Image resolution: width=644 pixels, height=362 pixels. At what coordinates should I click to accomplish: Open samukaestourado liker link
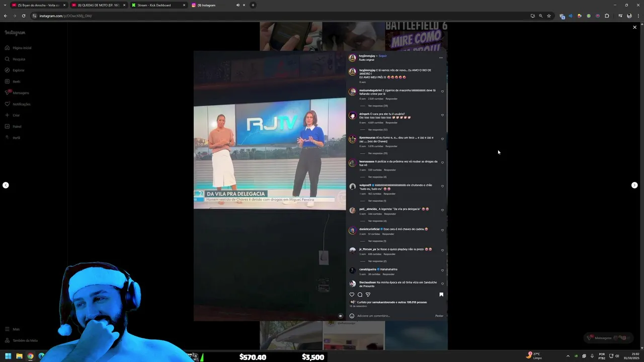[x=382, y=302]
